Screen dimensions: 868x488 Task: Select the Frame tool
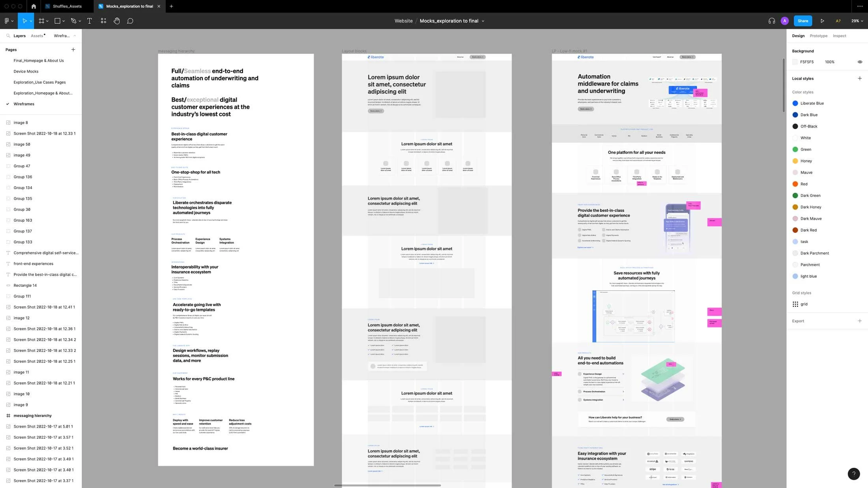(x=41, y=21)
